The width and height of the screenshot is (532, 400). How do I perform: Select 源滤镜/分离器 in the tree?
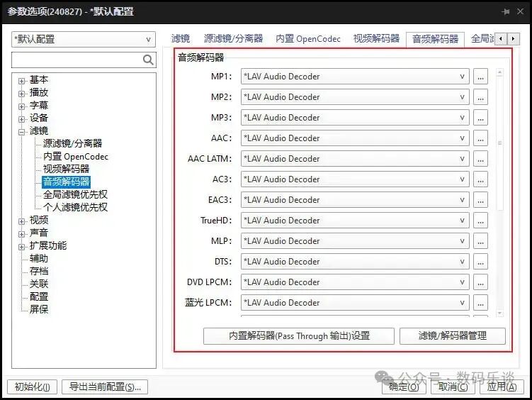(x=72, y=143)
